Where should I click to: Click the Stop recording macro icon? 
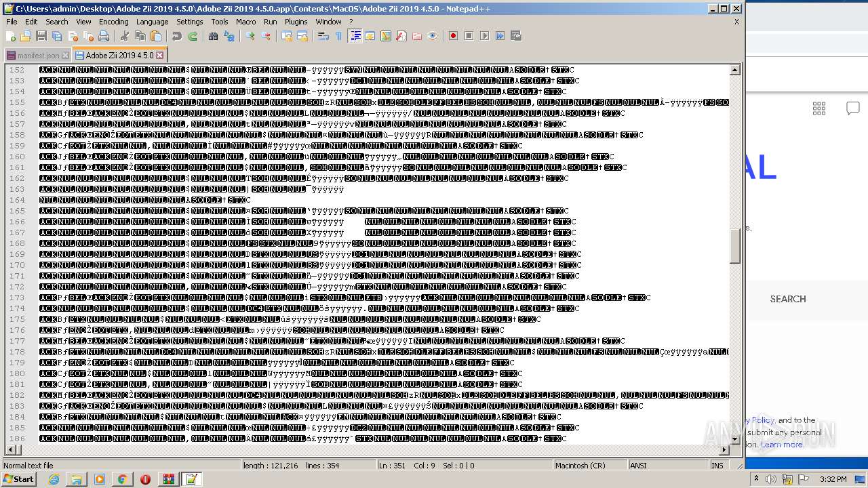point(469,36)
